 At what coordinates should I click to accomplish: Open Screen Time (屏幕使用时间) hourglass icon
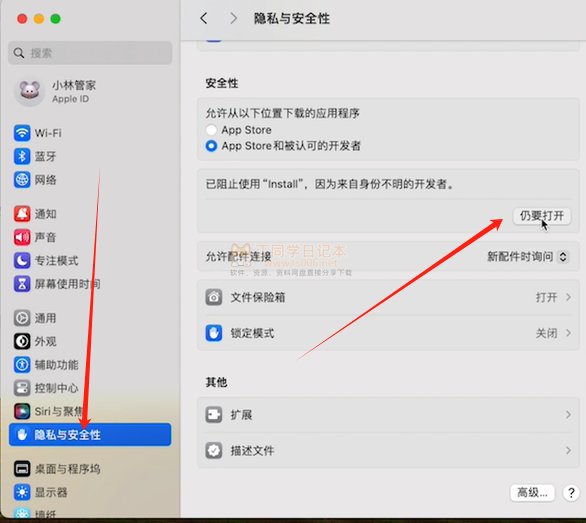pyautogui.click(x=22, y=284)
